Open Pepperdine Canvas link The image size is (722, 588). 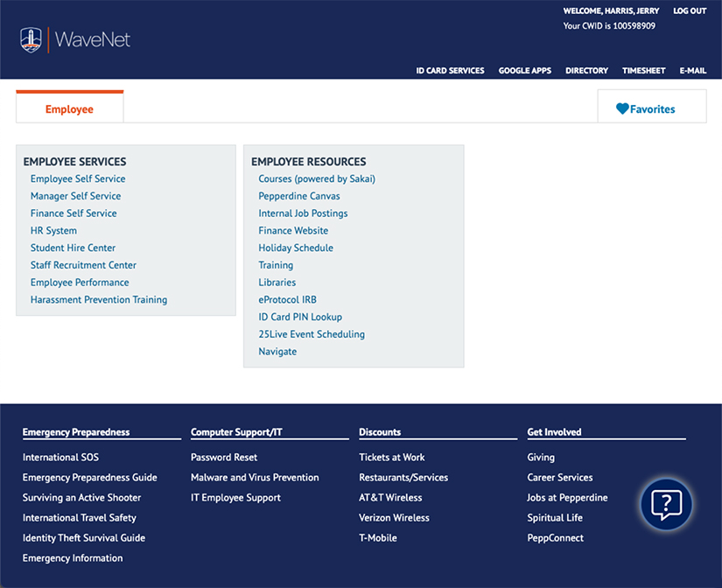click(299, 196)
